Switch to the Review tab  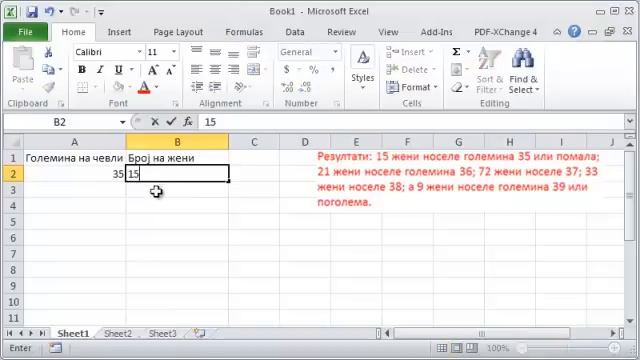tap(341, 32)
